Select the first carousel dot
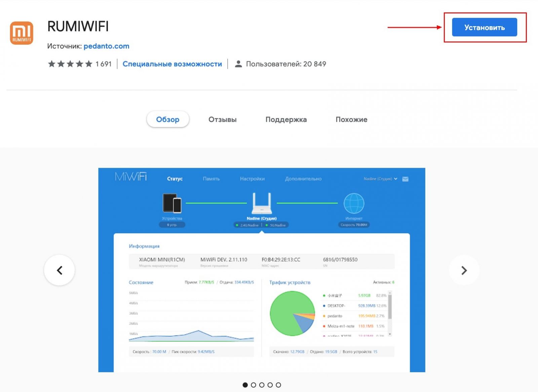This screenshot has width=538, height=392. click(245, 385)
